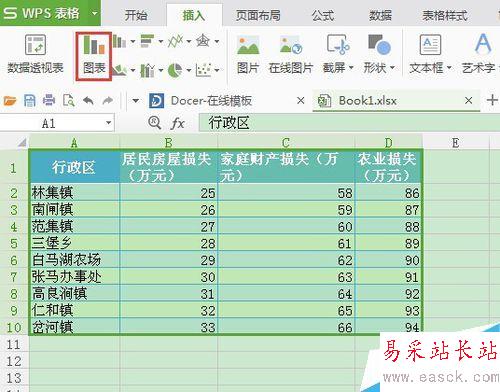500x392 pixels.
Task: Click the fx insert function icon
Action: [178, 124]
